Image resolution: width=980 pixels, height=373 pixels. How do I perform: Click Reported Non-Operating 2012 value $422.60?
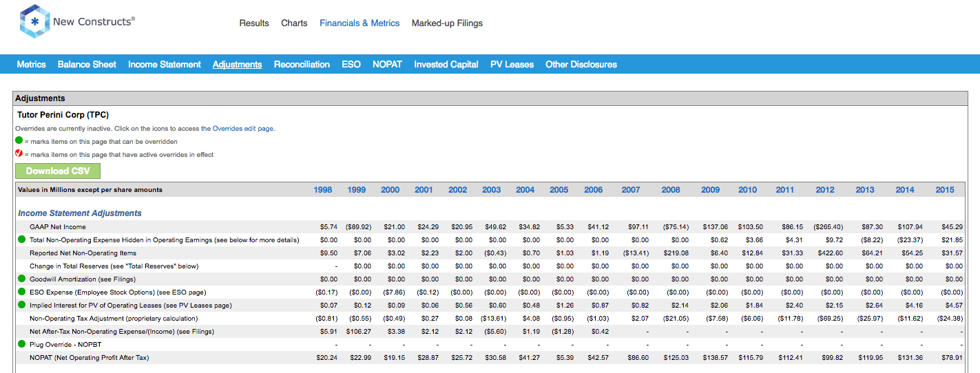pyautogui.click(x=829, y=253)
